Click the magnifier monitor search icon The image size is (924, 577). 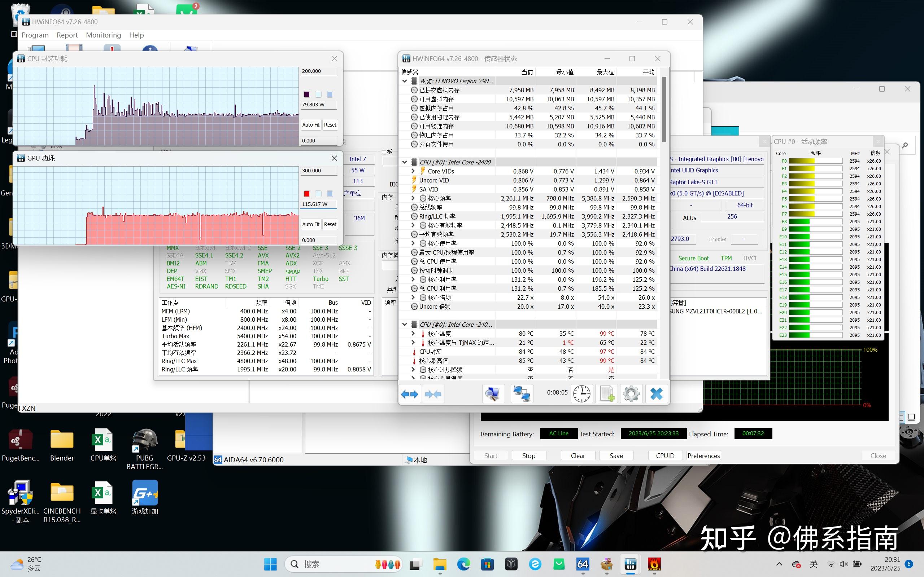(x=493, y=393)
